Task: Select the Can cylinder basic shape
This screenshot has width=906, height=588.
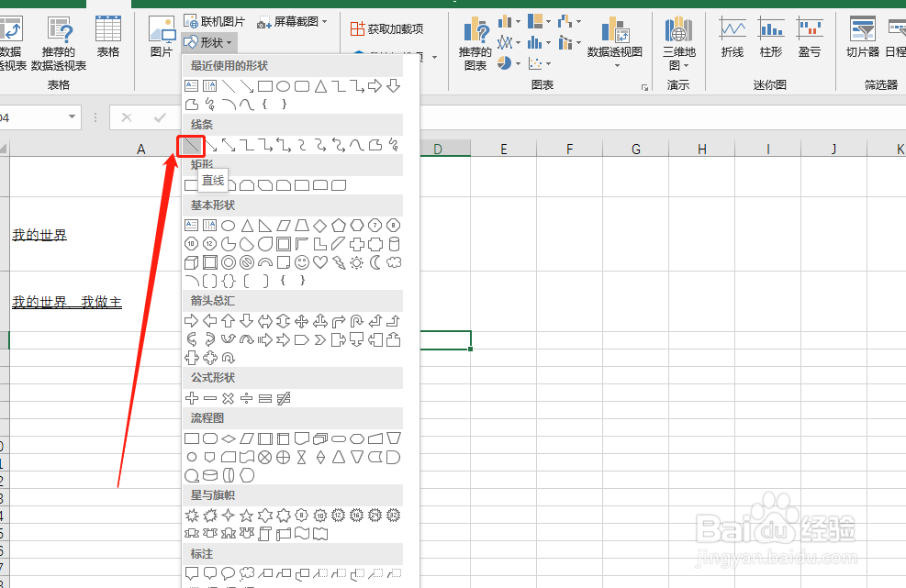Action: point(394,244)
